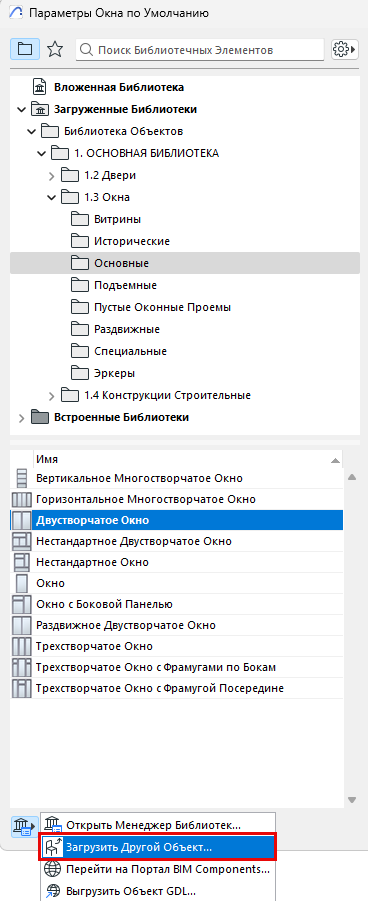
Task: Expand the Встроенные Библиотеки node
Action: [22, 417]
